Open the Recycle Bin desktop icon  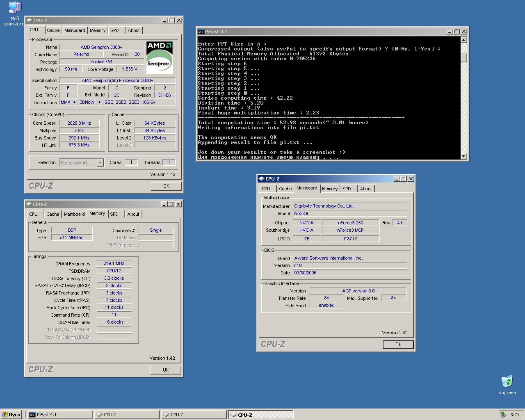coord(507,385)
